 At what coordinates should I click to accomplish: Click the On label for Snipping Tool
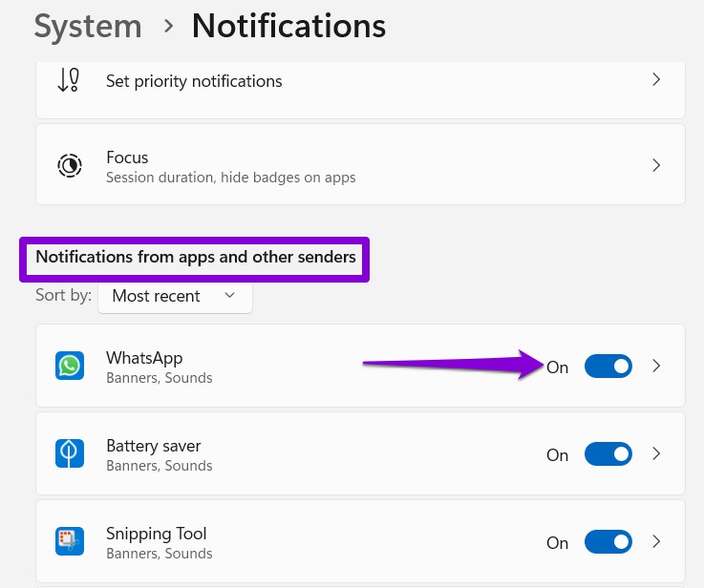click(x=557, y=543)
